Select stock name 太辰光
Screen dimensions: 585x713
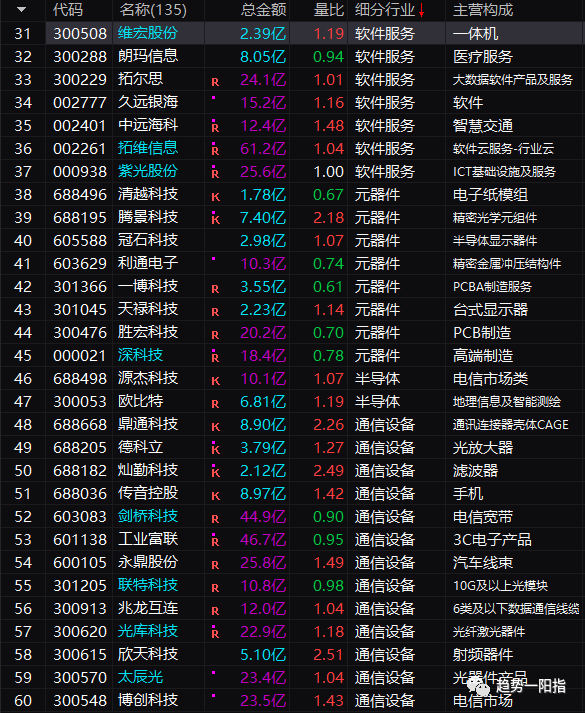pyautogui.click(x=140, y=677)
